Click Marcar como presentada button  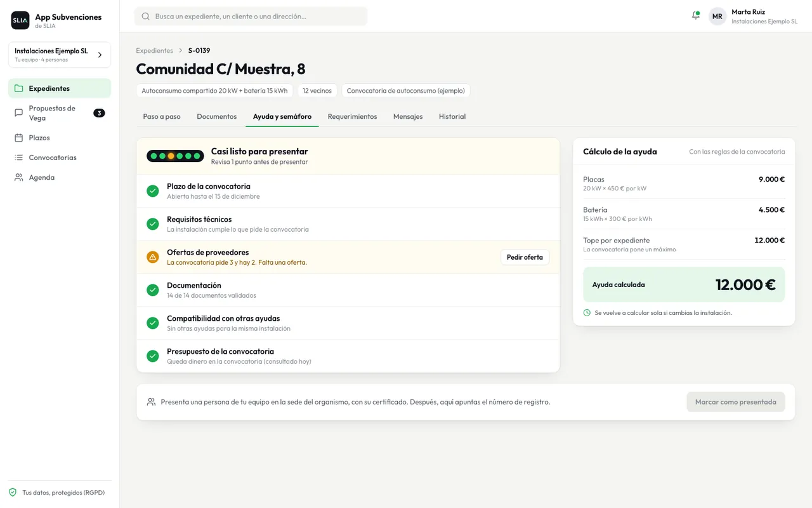click(736, 402)
